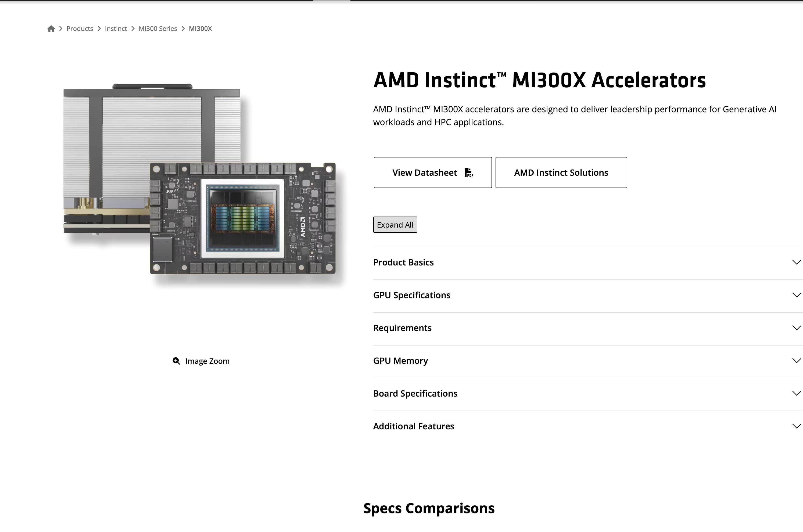Open the Requirements accordion
The width and height of the screenshot is (803, 532).
click(x=588, y=328)
